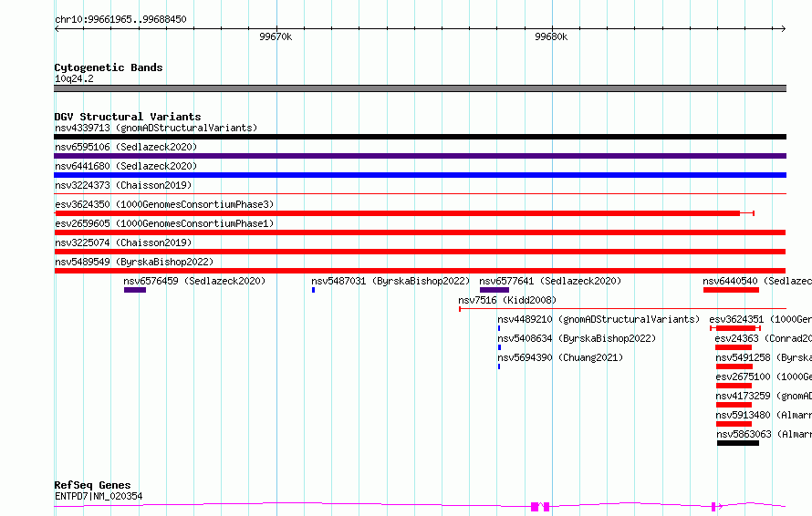
Task: Open the nsv5491258 variant label
Action: pyautogui.click(x=764, y=357)
